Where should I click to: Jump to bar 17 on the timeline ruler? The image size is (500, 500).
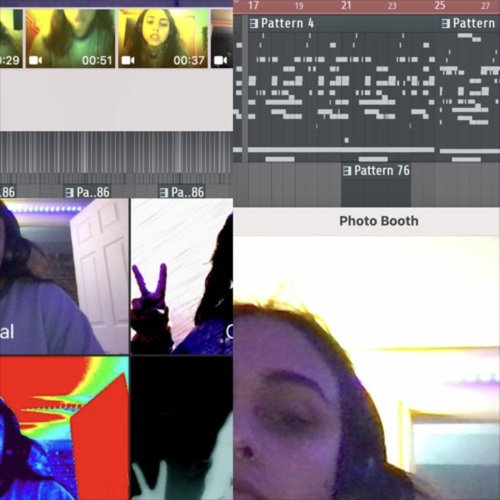pyautogui.click(x=253, y=5)
